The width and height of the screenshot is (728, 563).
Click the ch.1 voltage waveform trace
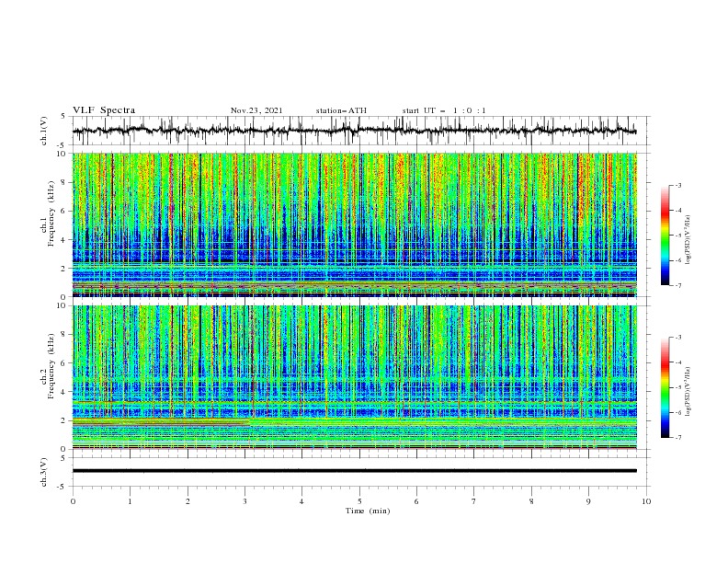tap(354, 131)
